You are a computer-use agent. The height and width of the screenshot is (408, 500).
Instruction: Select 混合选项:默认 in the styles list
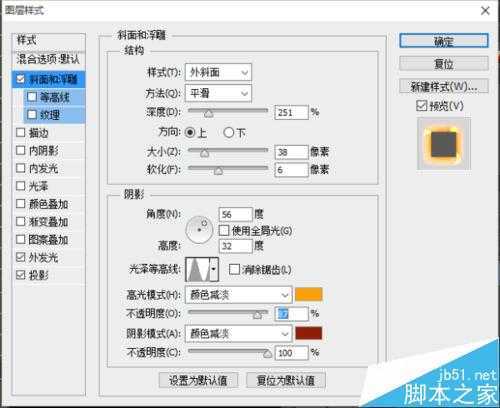click(48, 60)
